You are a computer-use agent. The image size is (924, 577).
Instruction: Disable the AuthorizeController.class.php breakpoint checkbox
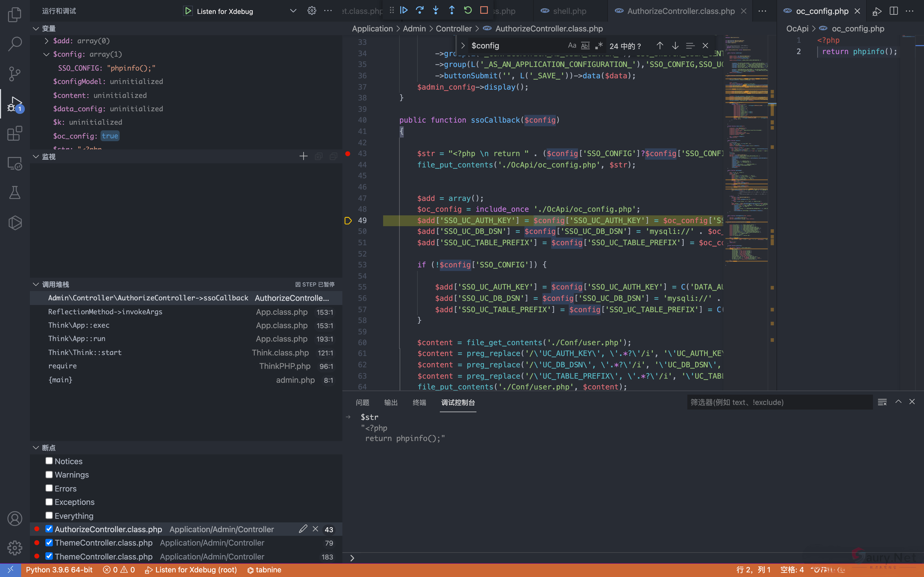pos(49,529)
